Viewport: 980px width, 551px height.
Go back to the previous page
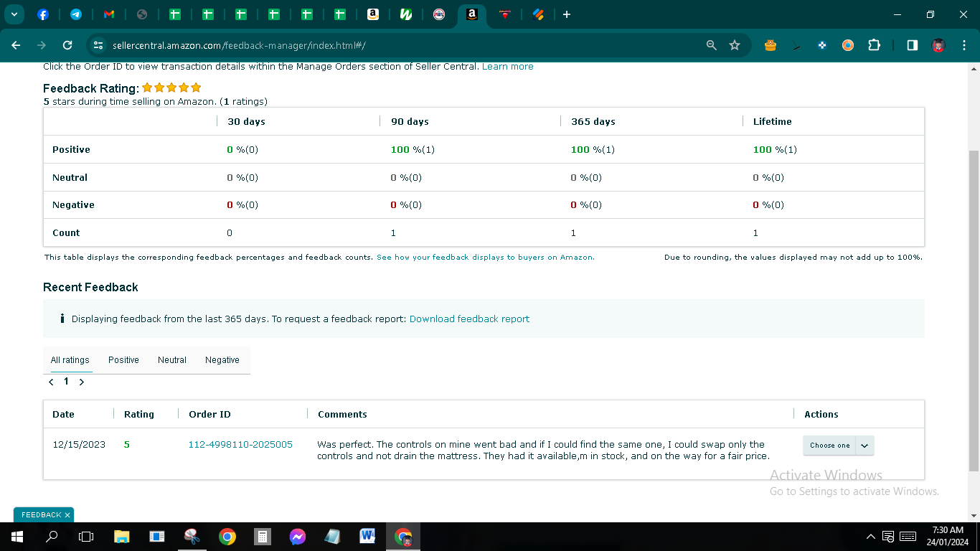tap(16, 45)
